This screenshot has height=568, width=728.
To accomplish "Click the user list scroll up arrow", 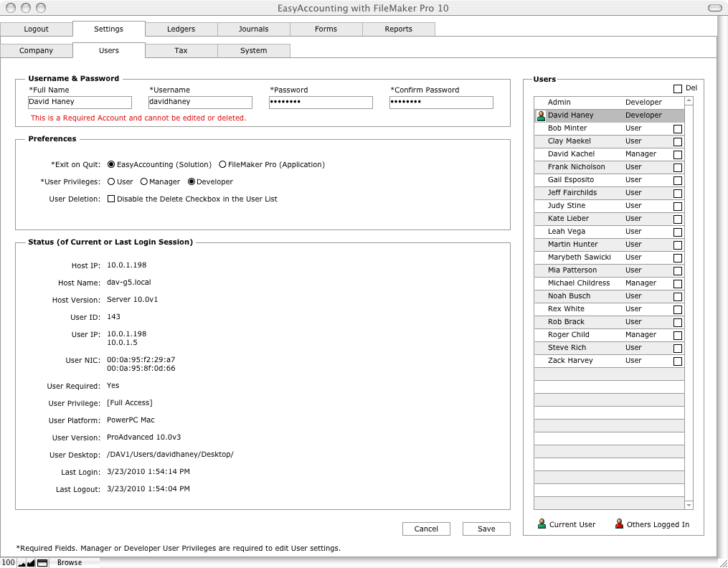I will tap(689, 100).
